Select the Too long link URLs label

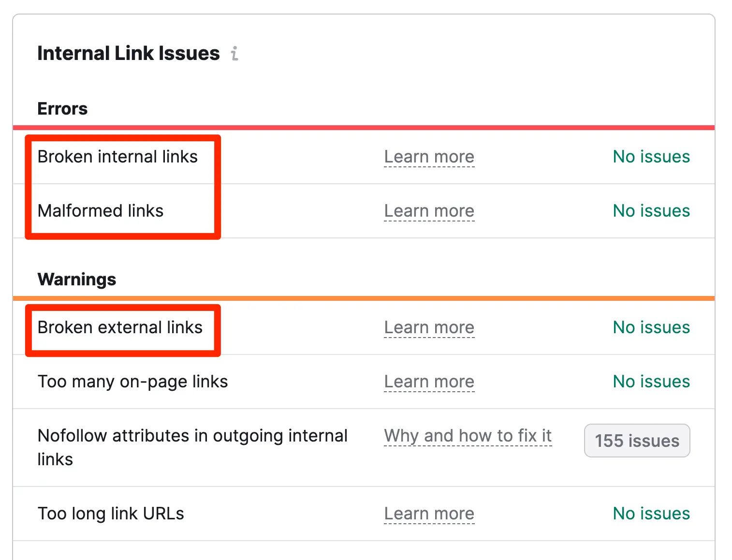coord(111,514)
